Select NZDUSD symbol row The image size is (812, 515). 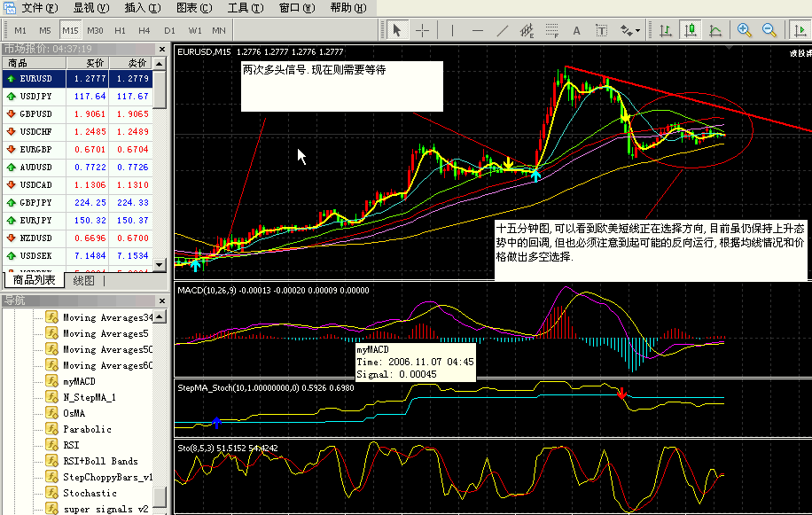[78, 238]
